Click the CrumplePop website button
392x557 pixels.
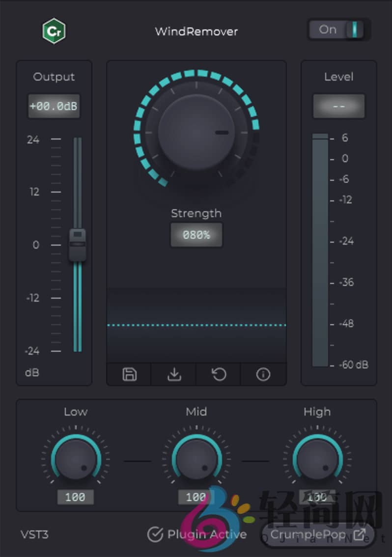coord(314,534)
